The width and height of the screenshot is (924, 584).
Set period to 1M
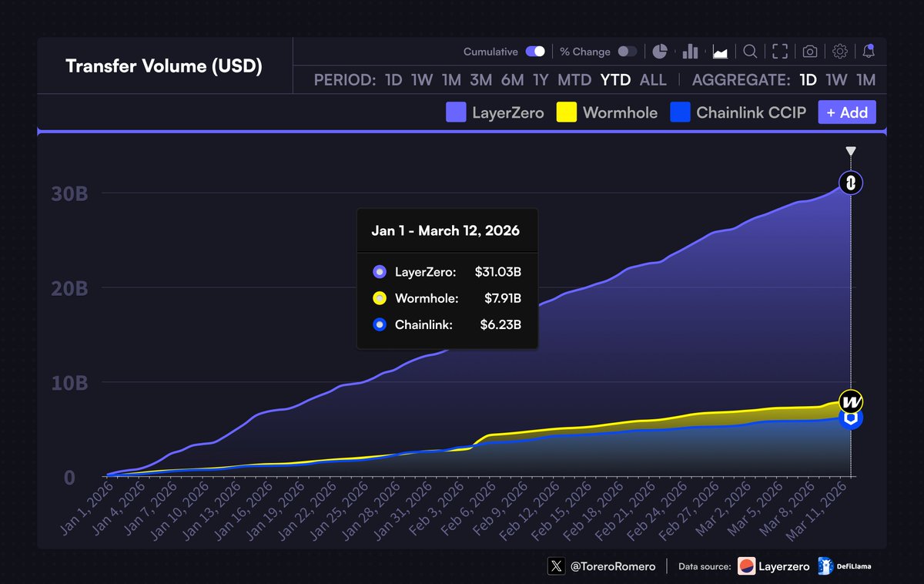(x=451, y=80)
